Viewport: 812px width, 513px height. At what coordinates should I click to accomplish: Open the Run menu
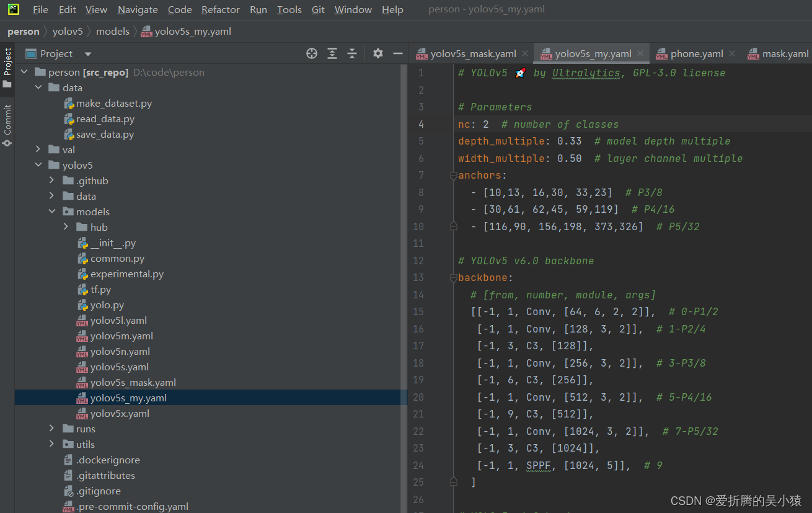(x=258, y=9)
